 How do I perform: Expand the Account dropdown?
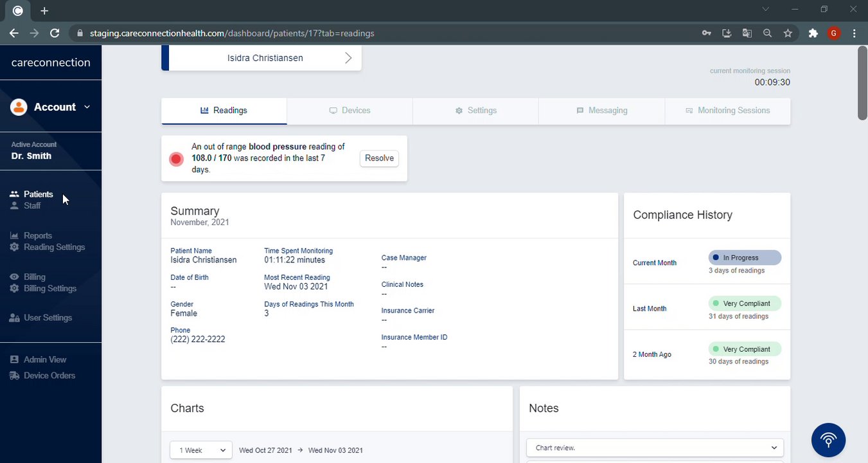coord(50,107)
